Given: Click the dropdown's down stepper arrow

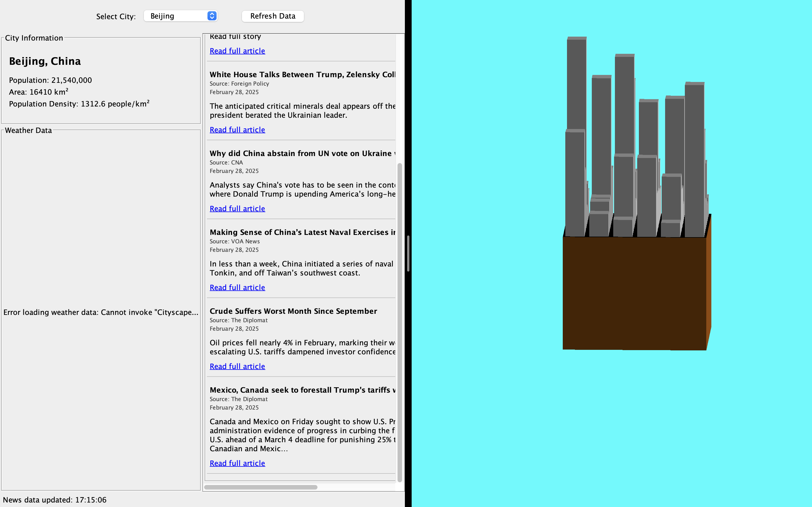Looking at the screenshot, I should (212, 18).
